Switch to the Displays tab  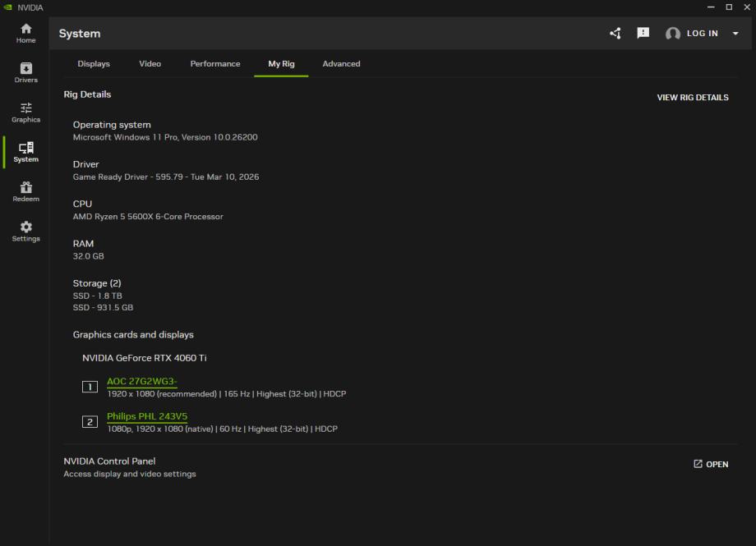(x=94, y=63)
